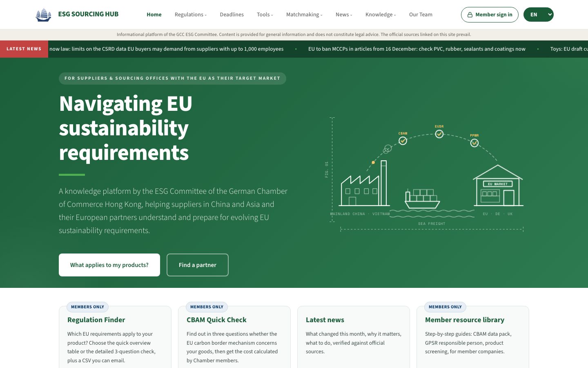The image size is (588, 368).
Task: Click the 'Navigating EU sustainability requirements' heading
Action: pos(126,128)
